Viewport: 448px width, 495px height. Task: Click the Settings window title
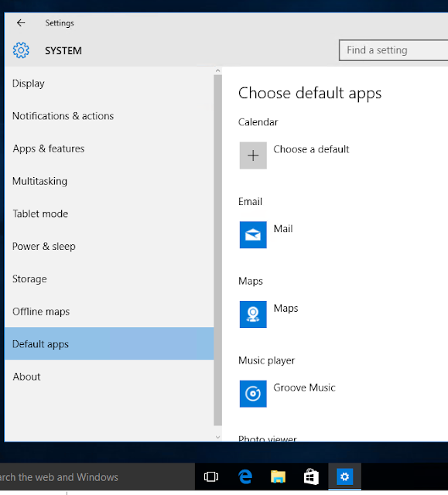[60, 23]
